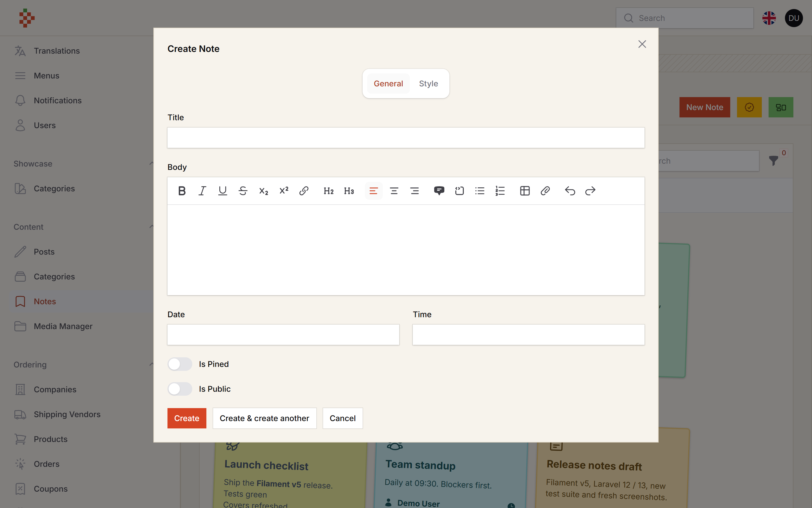Apply H2 heading style
The width and height of the screenshot is (812, 508).
click(x=328, y=191)
